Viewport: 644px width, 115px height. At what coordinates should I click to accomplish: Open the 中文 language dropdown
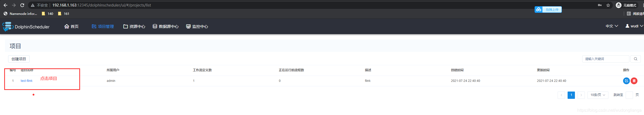[612, 26]
